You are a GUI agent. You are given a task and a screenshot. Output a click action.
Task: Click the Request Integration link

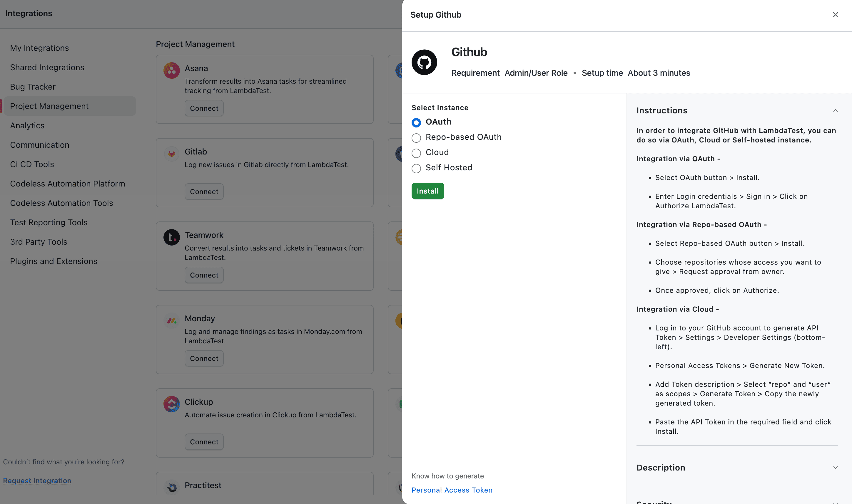click(x=37, y=481)
